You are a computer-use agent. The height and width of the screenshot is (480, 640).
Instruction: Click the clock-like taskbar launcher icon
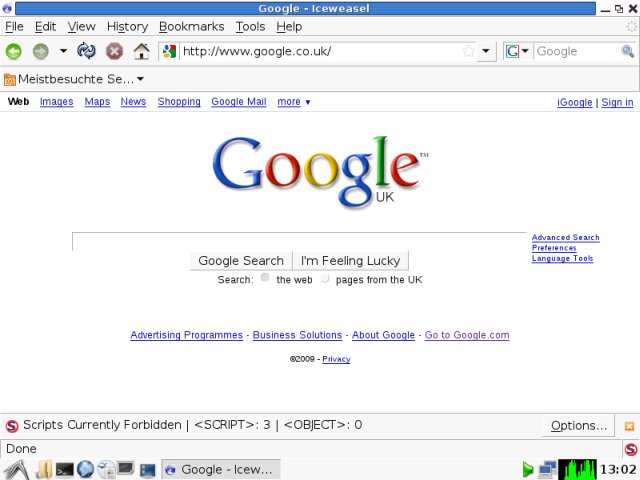pyautogui.click(x=107, y=469)
